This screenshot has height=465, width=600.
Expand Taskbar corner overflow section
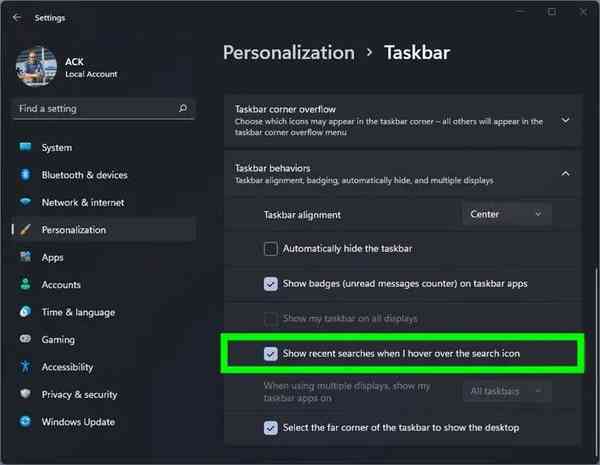click(x=566, y=121)
